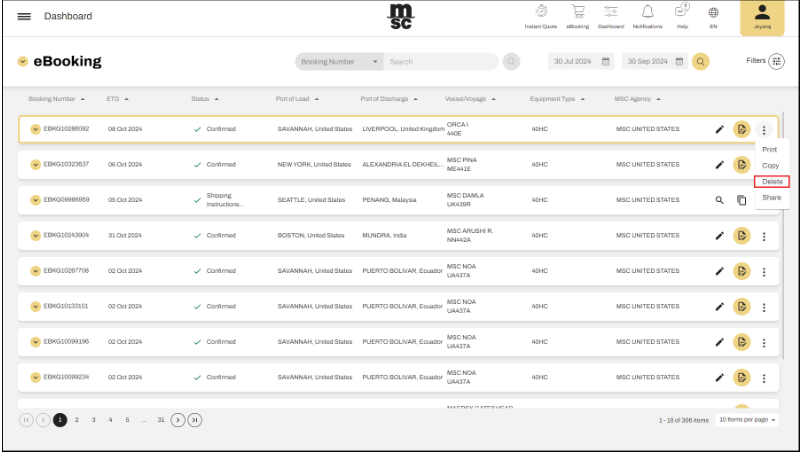Screen dimensions: 803x453
Task: Click the MSC logo
Action: tap(401, 16)
